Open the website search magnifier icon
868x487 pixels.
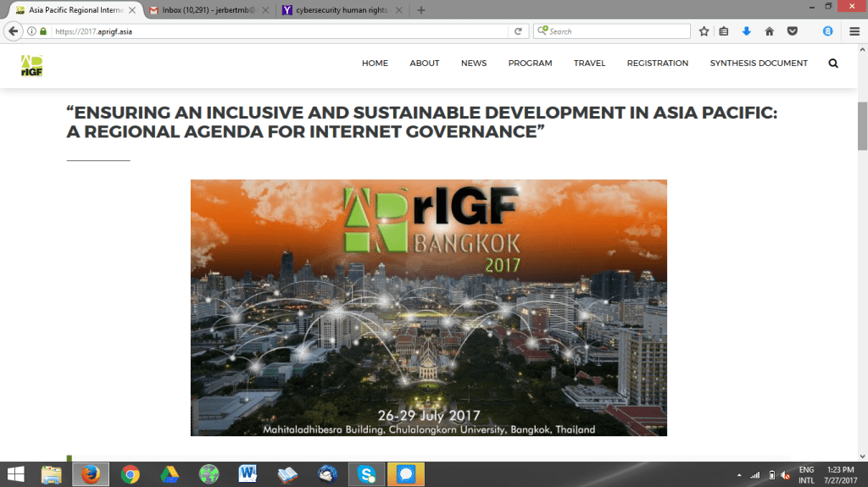coord(833,64)
